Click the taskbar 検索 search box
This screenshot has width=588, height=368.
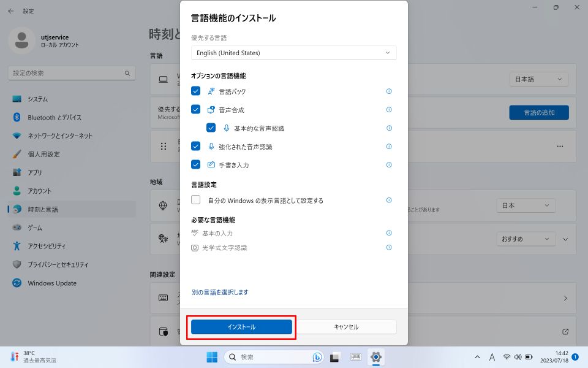(275, 357)
